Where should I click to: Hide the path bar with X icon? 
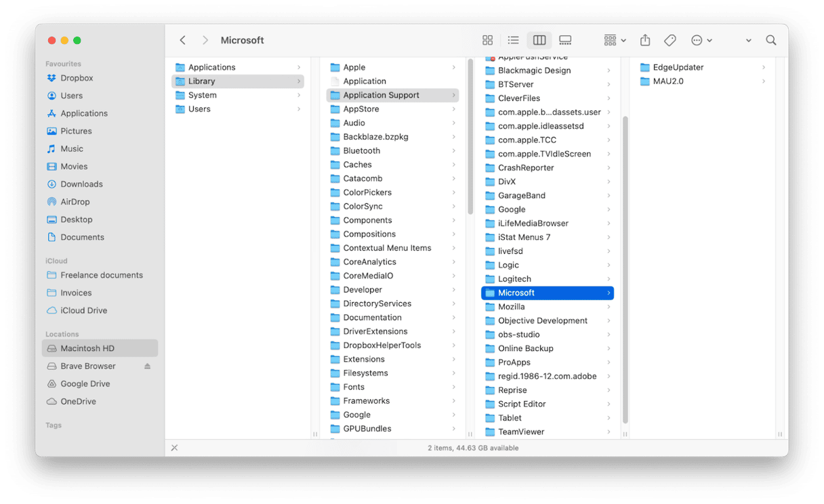(x=175, y=448)
